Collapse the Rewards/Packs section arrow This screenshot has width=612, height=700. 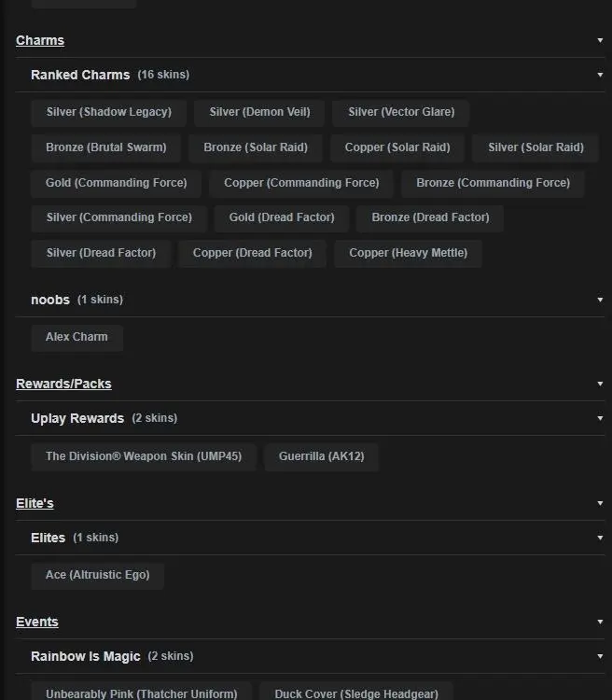pyautogui.click(x=600, y=385)
